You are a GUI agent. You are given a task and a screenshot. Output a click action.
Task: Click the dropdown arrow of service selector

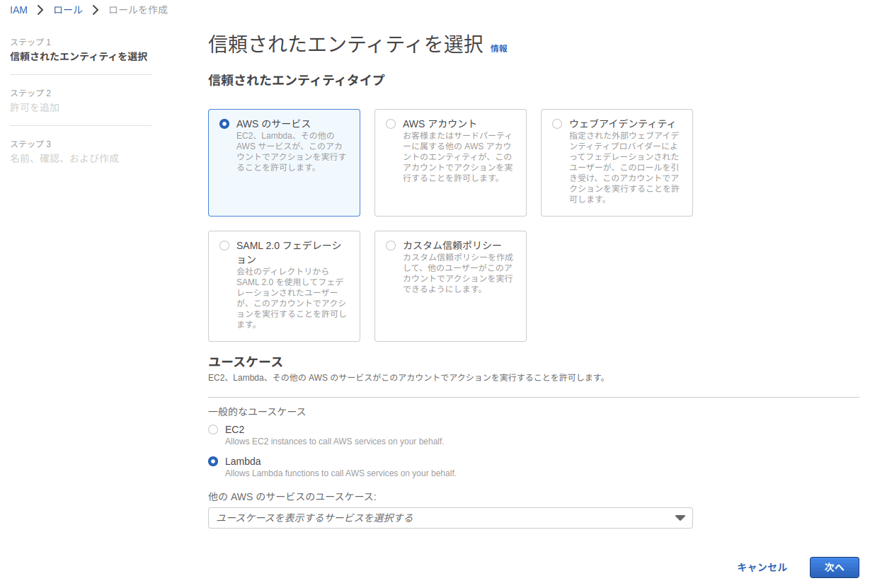pos(680,518)
